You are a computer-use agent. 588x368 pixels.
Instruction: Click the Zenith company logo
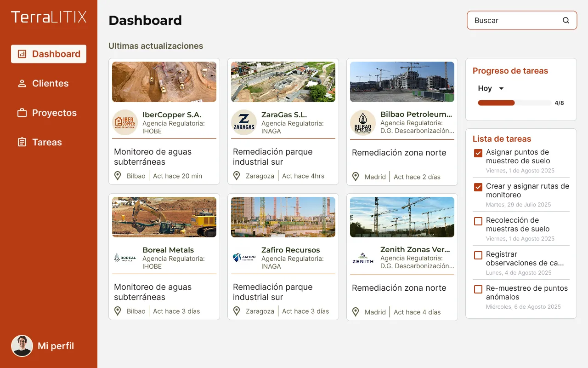(363, 258)
